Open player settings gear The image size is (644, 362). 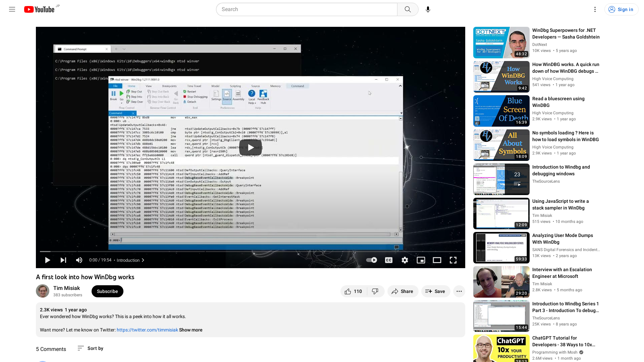point(405,260)
